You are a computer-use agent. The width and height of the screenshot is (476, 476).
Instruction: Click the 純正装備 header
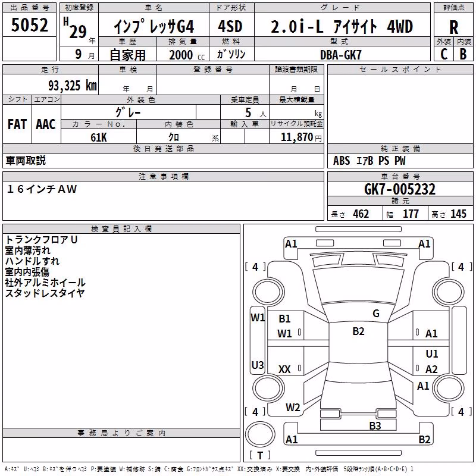(400, 149)
